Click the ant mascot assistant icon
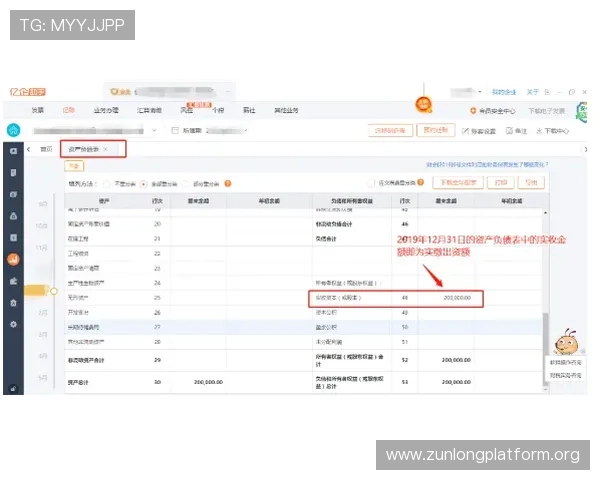This screenshot has height=480, width=600. tap(566, 342)
